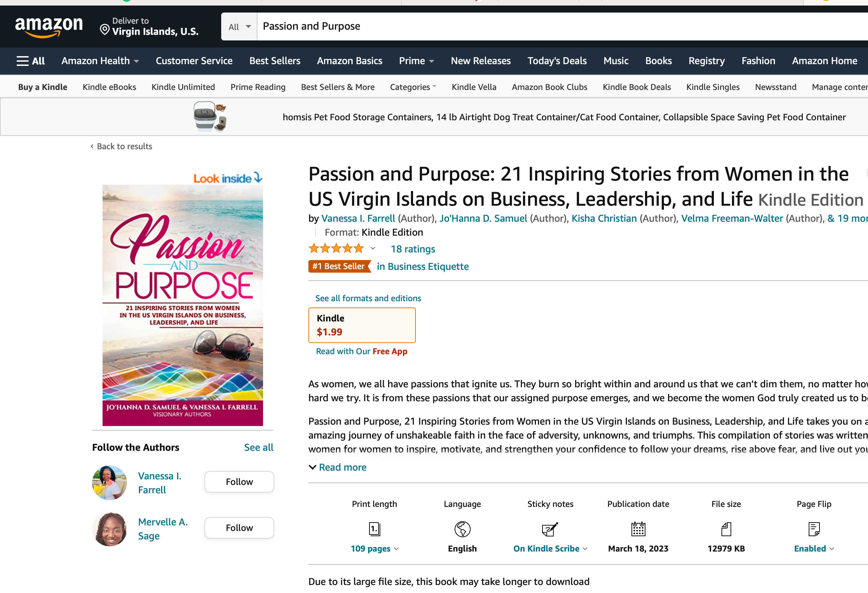Open the hamburger All menu

click(x=31, y=61)
